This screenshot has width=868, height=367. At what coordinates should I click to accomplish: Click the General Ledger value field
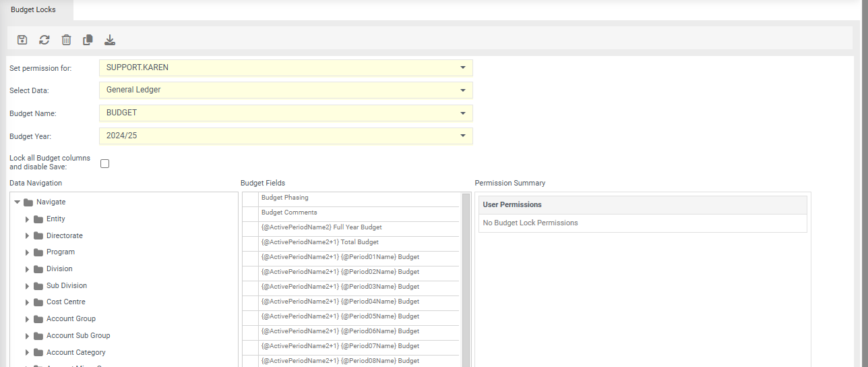coord(286,90)
